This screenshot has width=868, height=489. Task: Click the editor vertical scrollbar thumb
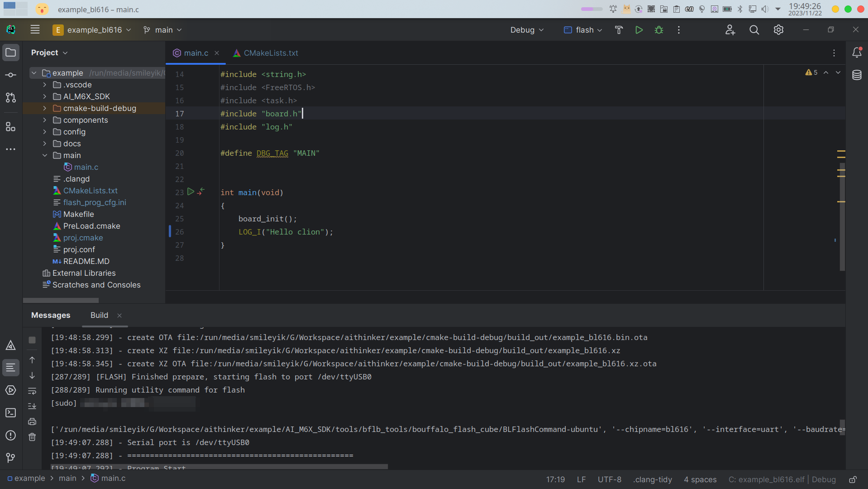[x=842, y=217]
